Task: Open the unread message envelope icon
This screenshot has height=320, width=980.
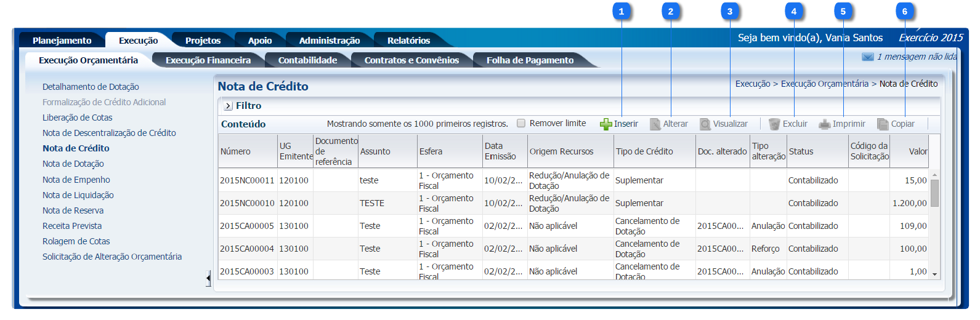Action: coord(867,57)
